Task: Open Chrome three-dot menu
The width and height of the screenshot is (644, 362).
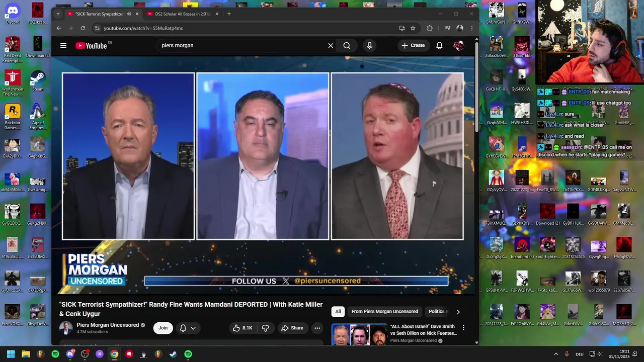Action: click(471, 28)
